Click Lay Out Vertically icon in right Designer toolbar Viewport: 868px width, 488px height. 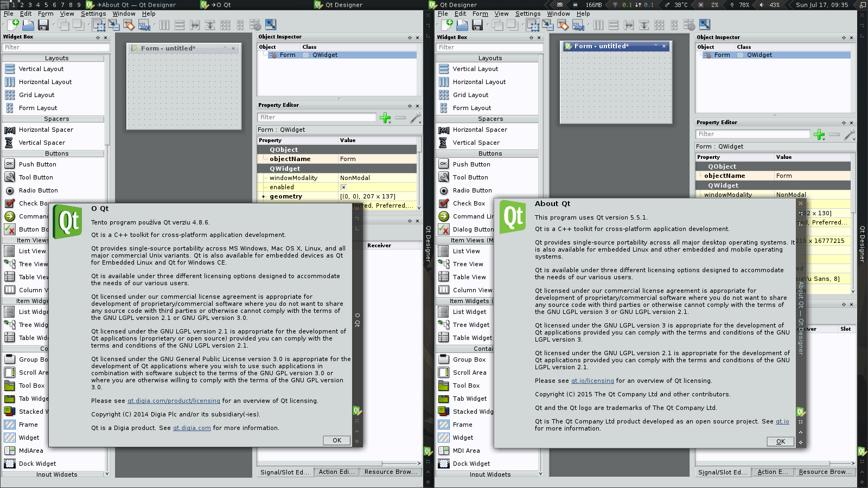(x=614, y=24)
